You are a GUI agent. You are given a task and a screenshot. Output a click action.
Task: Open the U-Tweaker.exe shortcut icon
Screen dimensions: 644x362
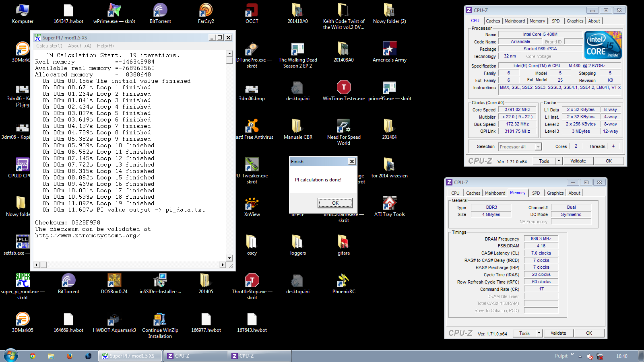pos(252,165)
